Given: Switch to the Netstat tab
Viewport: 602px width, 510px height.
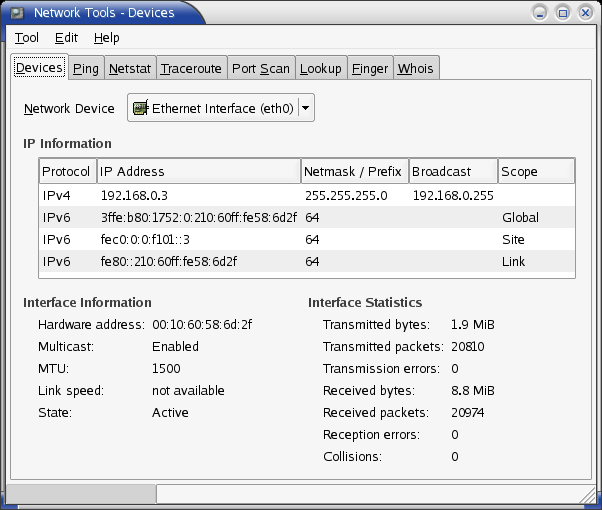Looking at the screenshot, I should [x=130, y=68].
